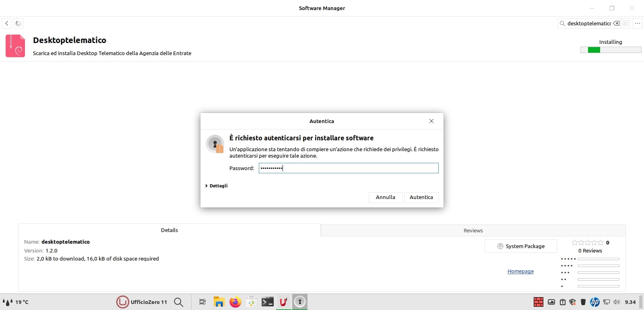Switch to the Reviews tab
The width and height of the screenshot is (644, 310).
pos(473,230)
